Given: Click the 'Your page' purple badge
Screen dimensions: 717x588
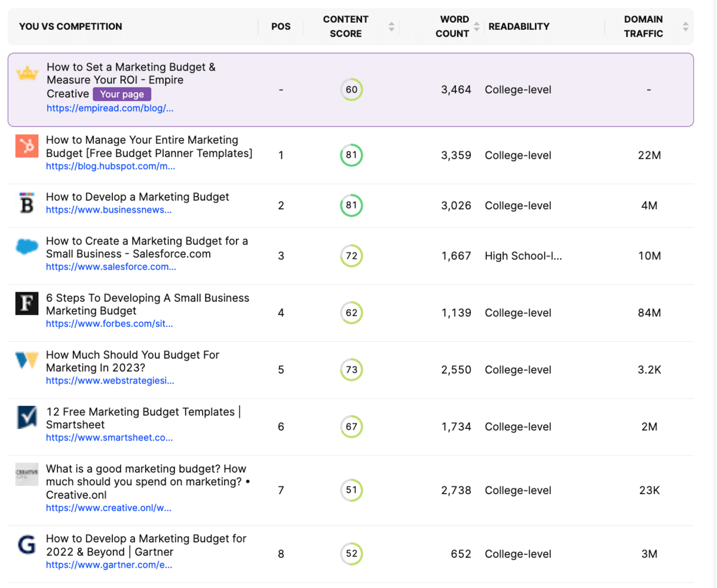Looking at the screenshot, I should [x=122, y=94].
